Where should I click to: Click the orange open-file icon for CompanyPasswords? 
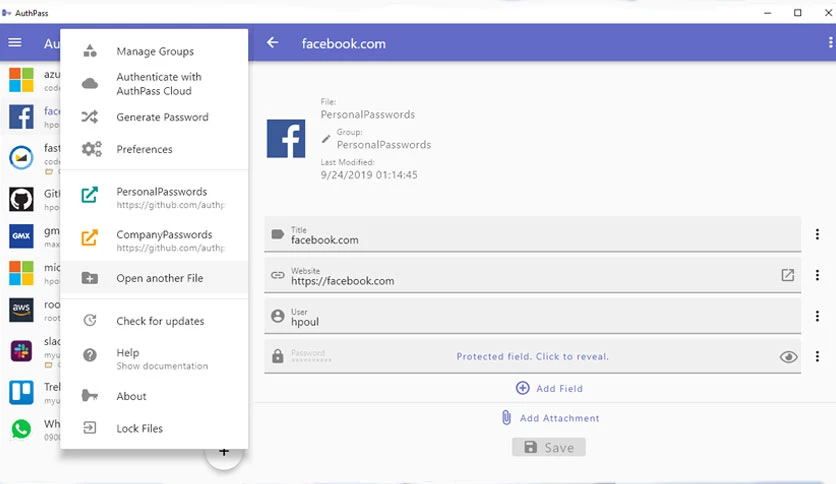90,237
